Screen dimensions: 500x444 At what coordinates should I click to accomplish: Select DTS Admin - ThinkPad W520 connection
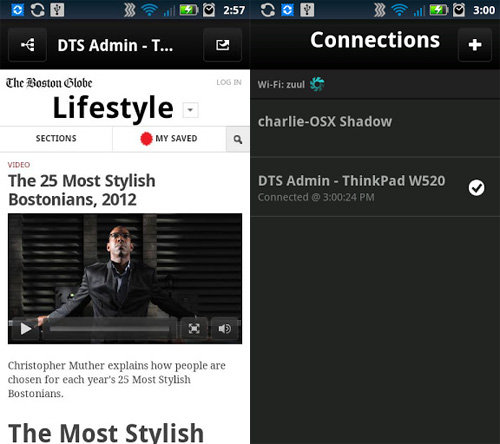point(375,187)
